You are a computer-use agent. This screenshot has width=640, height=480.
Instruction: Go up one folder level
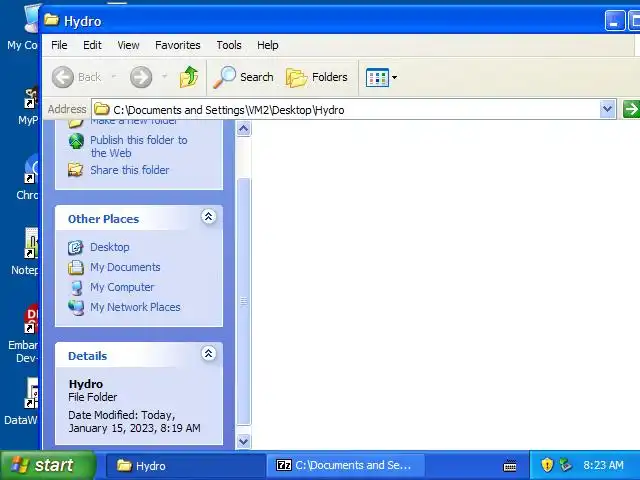click(x=189, y=77)
